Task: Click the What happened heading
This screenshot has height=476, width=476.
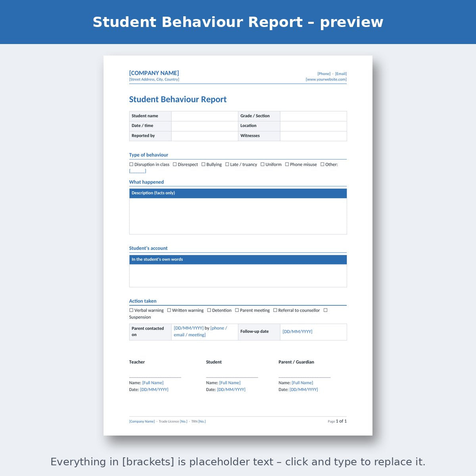Action: coord(146,182)
